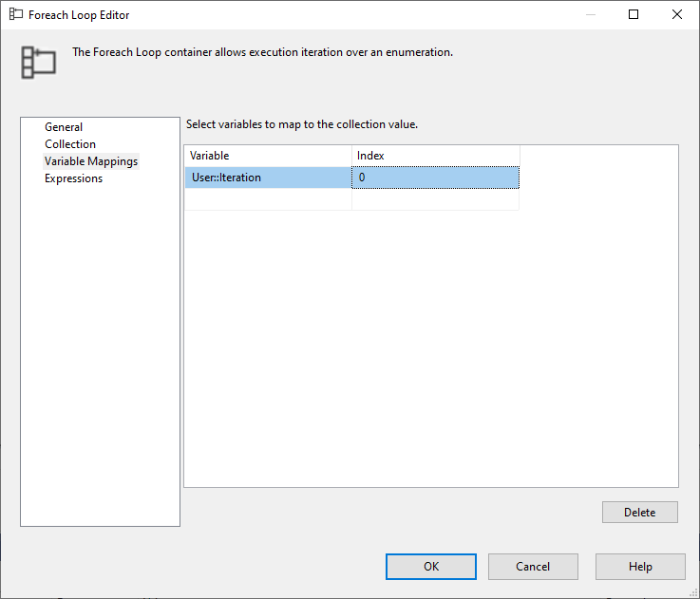Image resolution: width=700 pixels, height=599 pixels.
Task: Minimize the Foreach Loop Editor window
Action: tap(590, 15)
